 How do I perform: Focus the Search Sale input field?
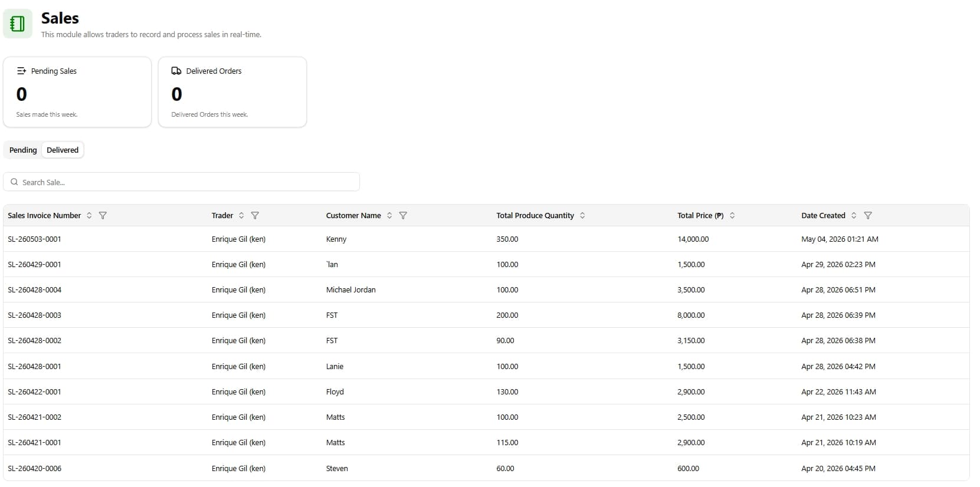pyautogui.click(x=181, y=182)
